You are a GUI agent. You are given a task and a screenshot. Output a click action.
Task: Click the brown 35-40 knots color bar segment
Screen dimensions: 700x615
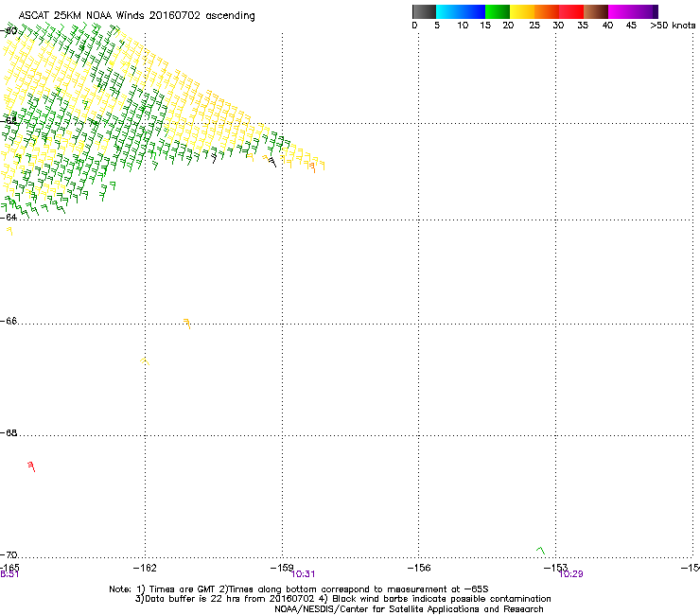tap(596, 11)
